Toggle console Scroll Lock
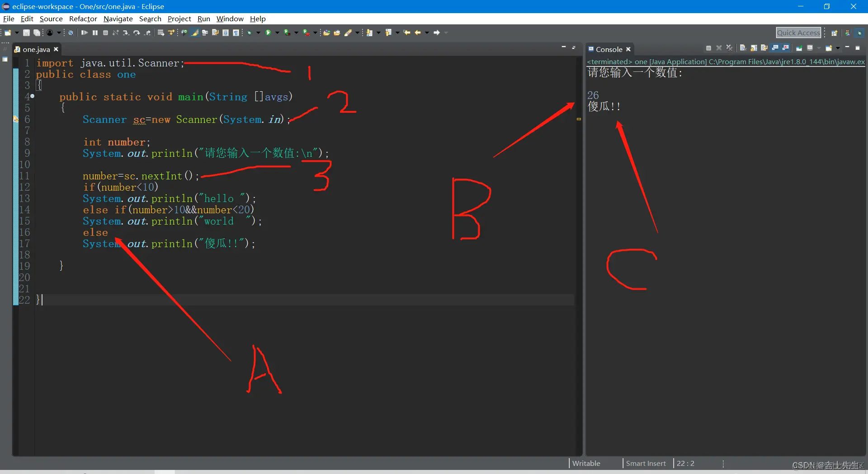The image size is (868, 474). coord(754,48)
